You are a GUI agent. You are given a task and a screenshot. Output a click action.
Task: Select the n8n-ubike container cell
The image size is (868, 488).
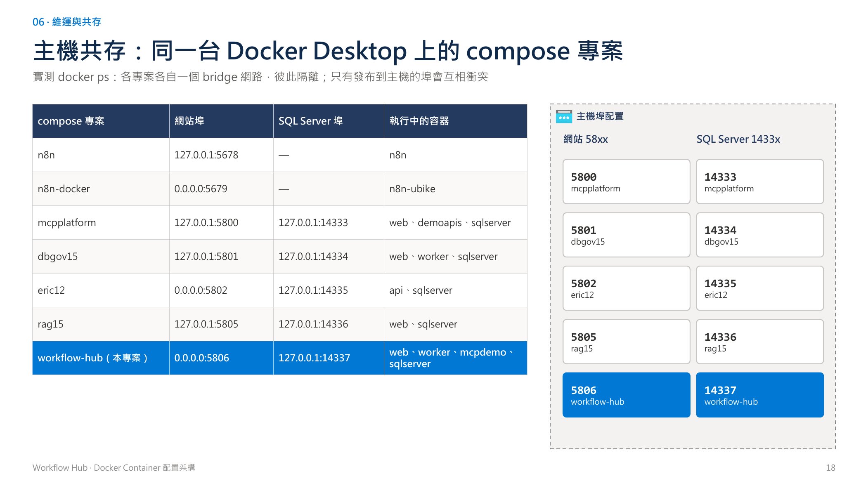455,189
